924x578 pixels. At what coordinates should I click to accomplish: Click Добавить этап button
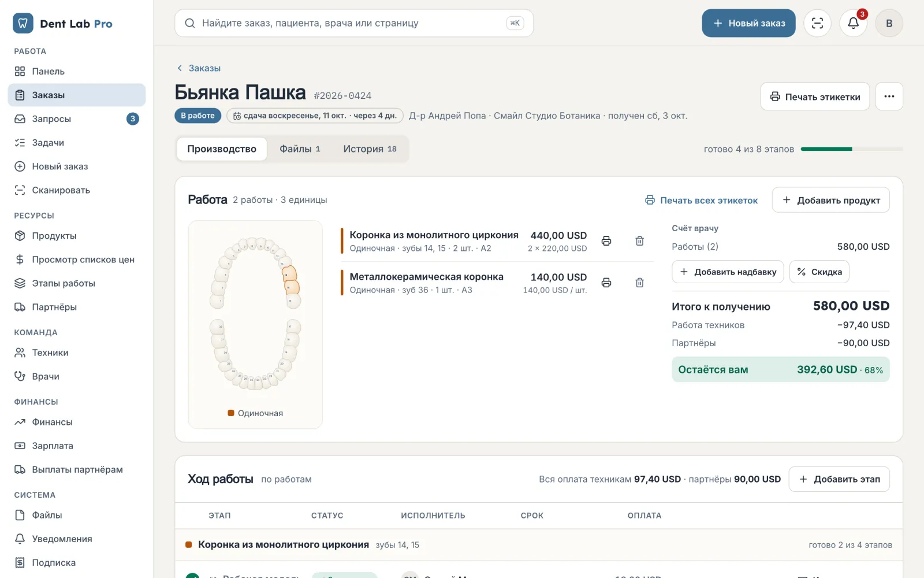point(839,479)
